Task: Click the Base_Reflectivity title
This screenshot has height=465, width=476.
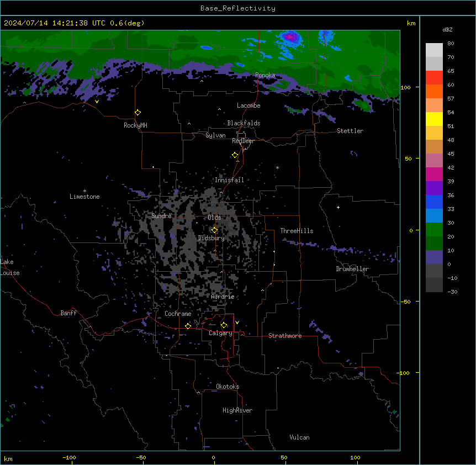Action: coord(238,8)
